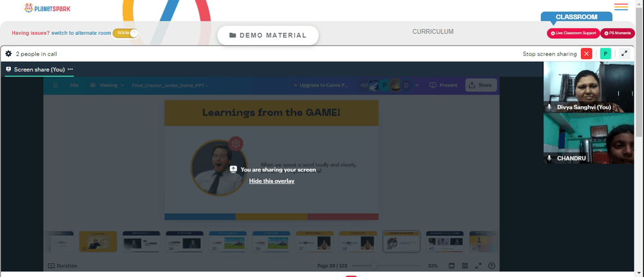Click the PS Moments button
644x277 pixels.
[618, 33]
